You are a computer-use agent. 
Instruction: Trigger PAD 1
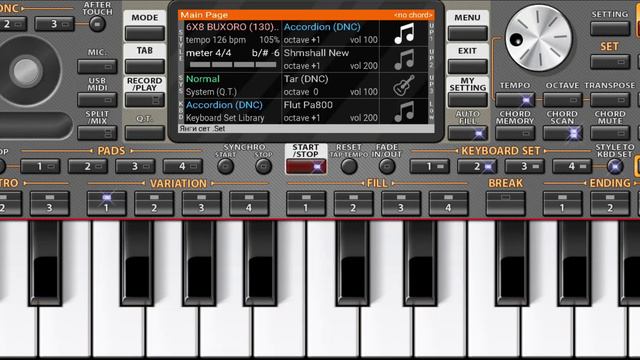point(40,167)
